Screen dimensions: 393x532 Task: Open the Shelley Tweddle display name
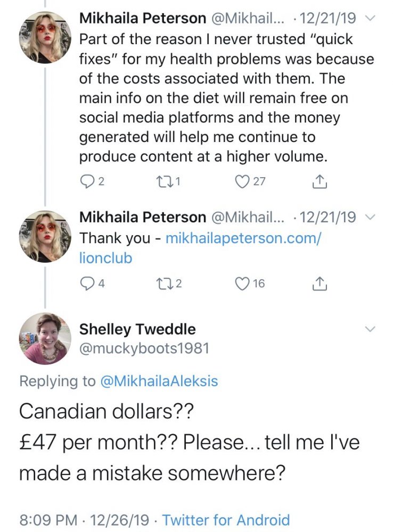(137, 329)
